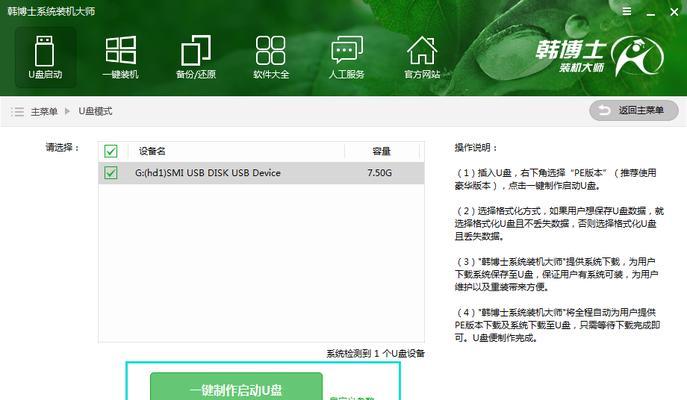Click the 容量 column header
Image resolution: width=687 pixels, height=400 pixels.
(381, 151)
